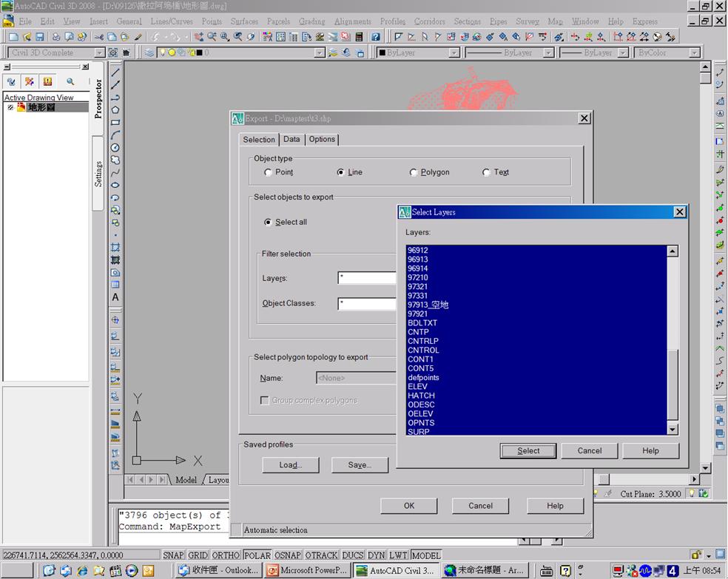Select the Ellipse draw tool
The height and width of the screenshot is (579, 728).
[115, 185]
